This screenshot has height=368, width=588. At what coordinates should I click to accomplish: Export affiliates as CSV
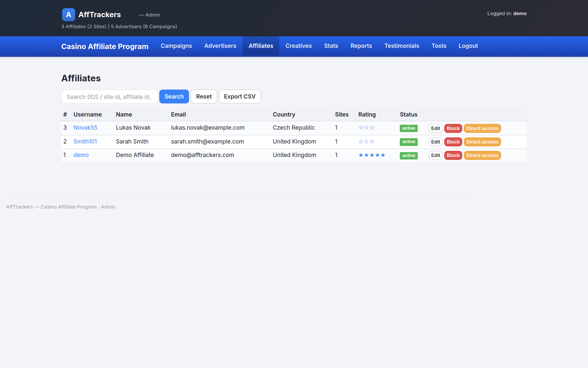pos(239,97)
